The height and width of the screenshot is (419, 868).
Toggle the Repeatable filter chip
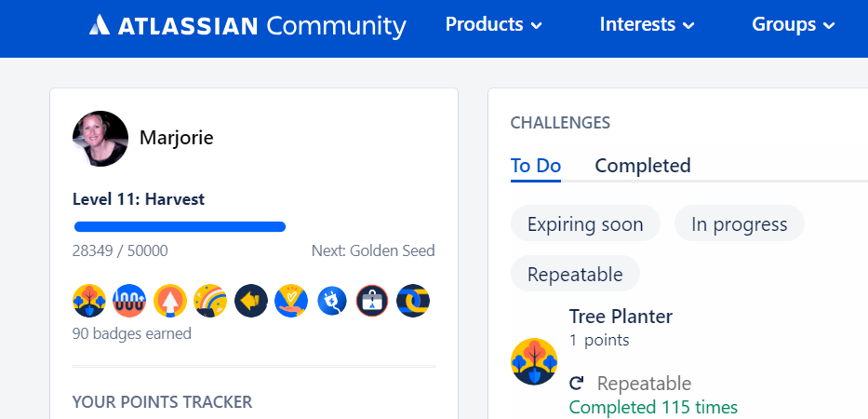point(575,274)
